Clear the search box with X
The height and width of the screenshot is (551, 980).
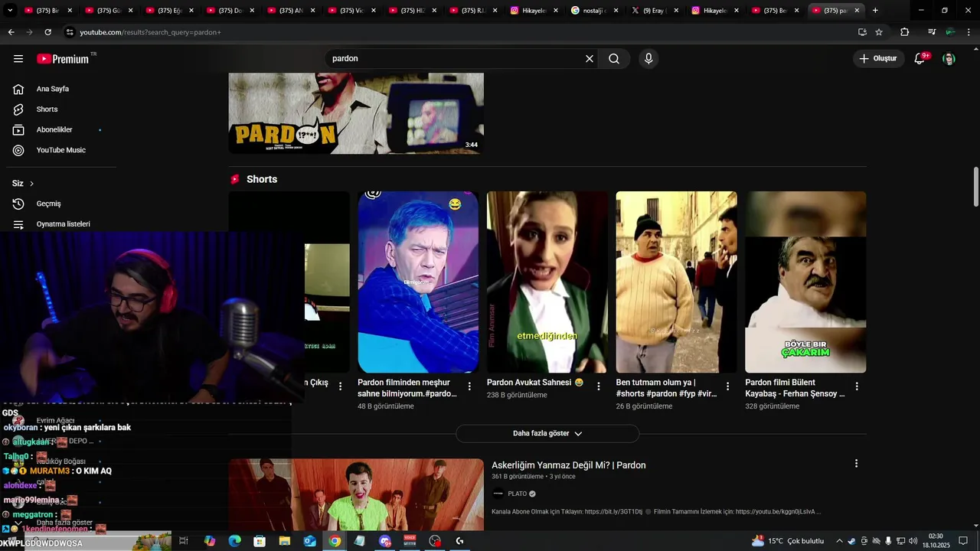tap(590, 59)
